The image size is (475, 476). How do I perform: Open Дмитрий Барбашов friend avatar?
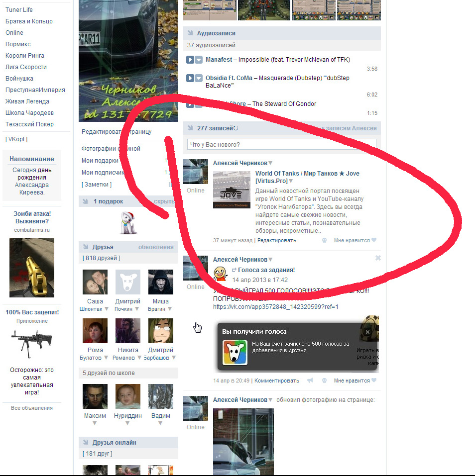point(161,331)
